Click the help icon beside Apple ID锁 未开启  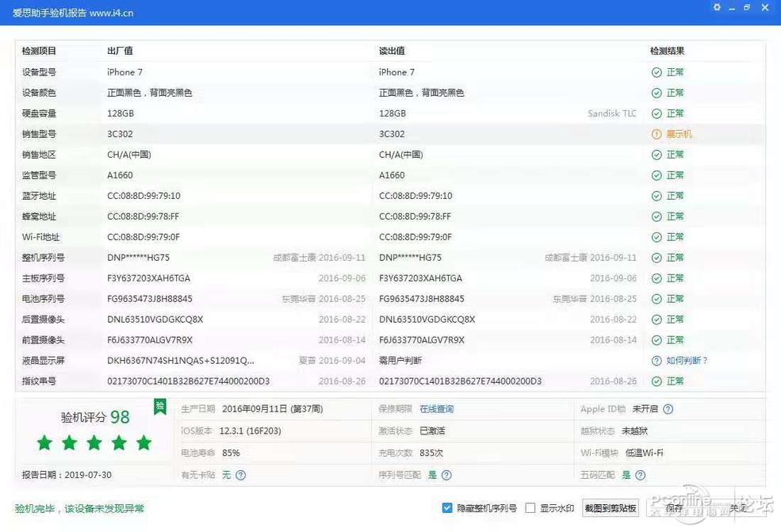[x=668, y=409]
